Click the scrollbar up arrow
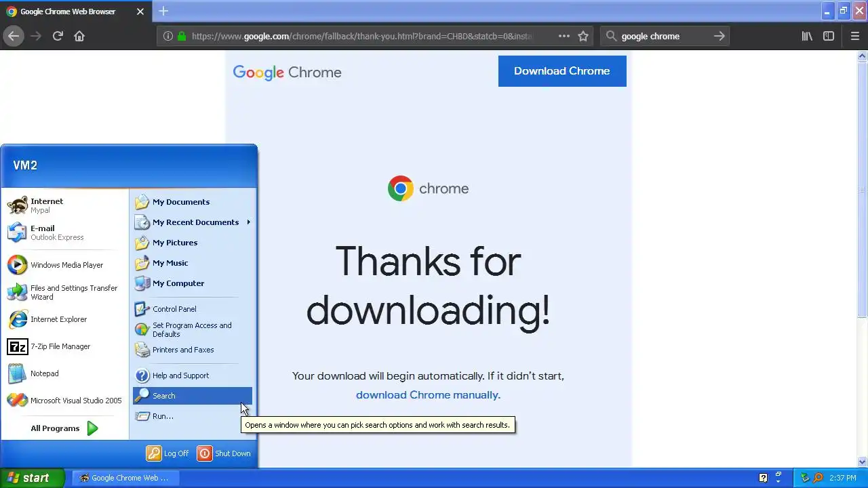This screenshot has width=868, height=488. tap(862, 57)
